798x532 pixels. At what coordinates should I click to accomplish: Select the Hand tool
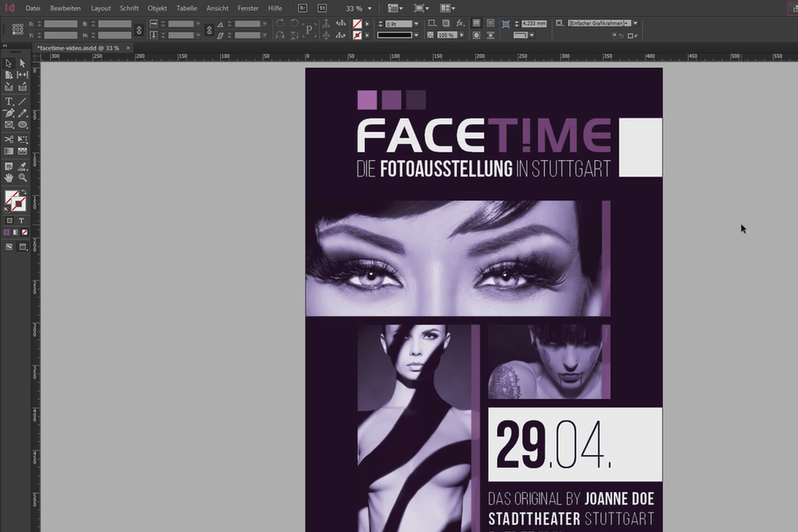[9, 178]
